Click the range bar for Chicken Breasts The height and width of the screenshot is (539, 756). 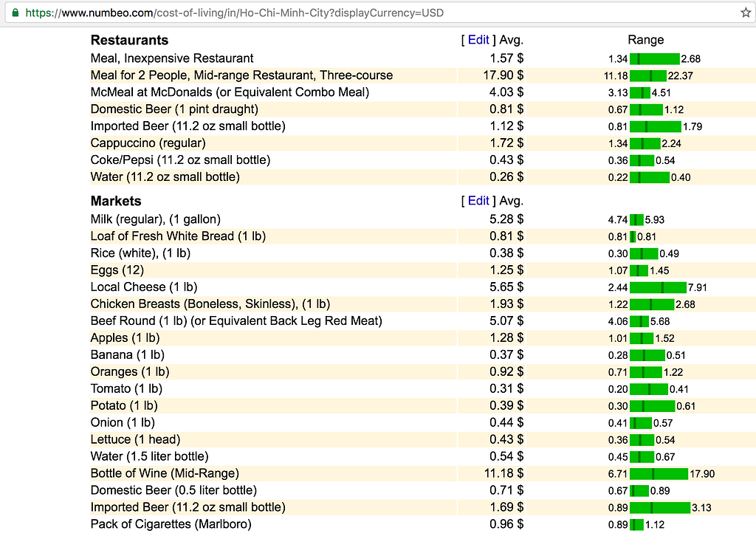tap(652, 305)
